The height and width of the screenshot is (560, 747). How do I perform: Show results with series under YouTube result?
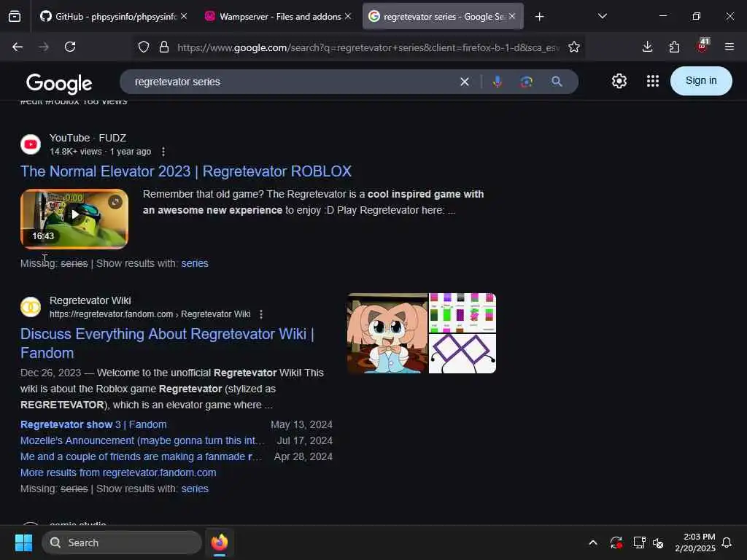[195, 263]
